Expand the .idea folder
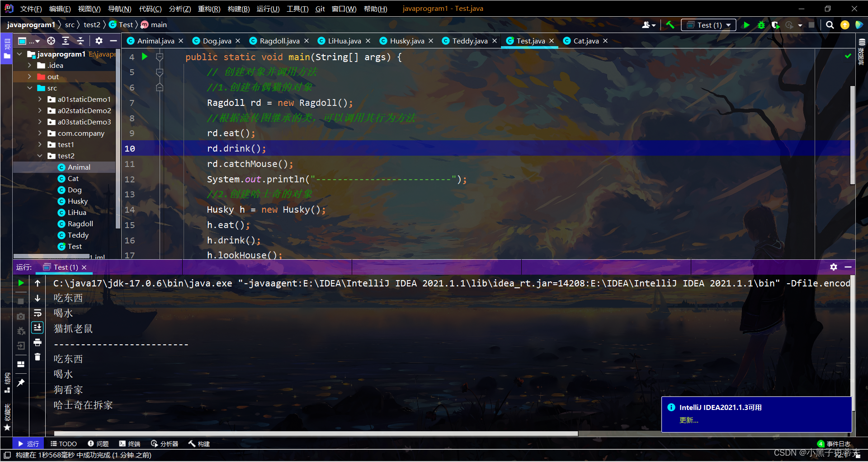Image resolution: width=868 pixels, height=462 pixels. (30, 65)
